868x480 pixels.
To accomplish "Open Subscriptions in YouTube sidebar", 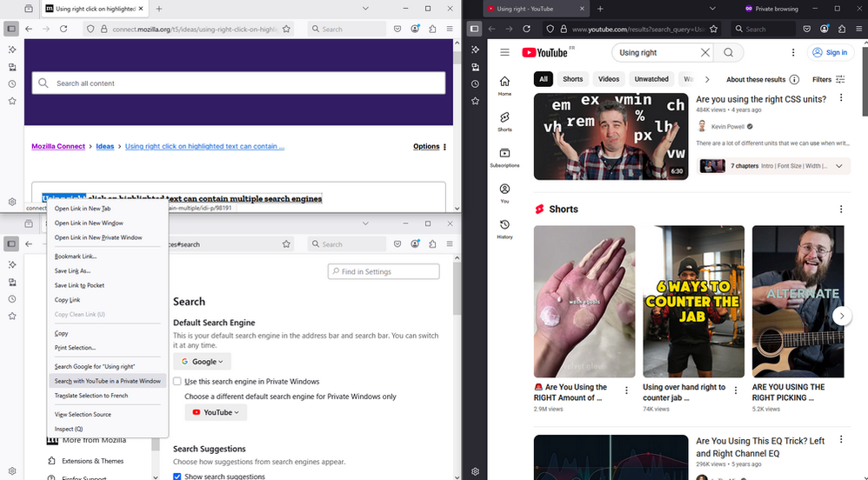I will [504, 157].
